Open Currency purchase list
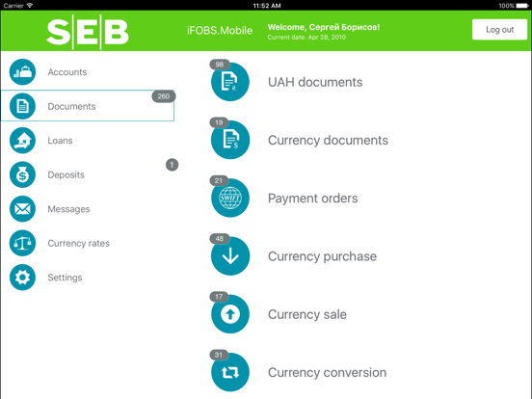 [322, 256]
